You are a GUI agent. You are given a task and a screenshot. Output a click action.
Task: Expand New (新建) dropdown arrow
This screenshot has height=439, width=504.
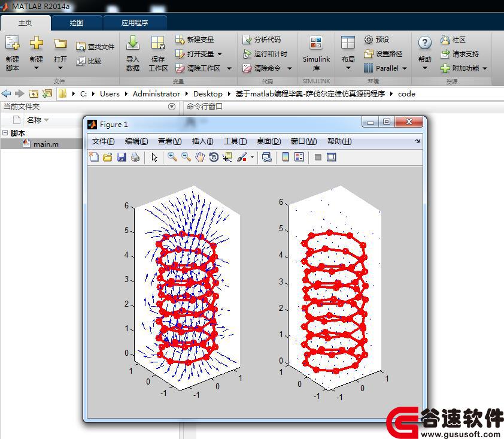37,68
